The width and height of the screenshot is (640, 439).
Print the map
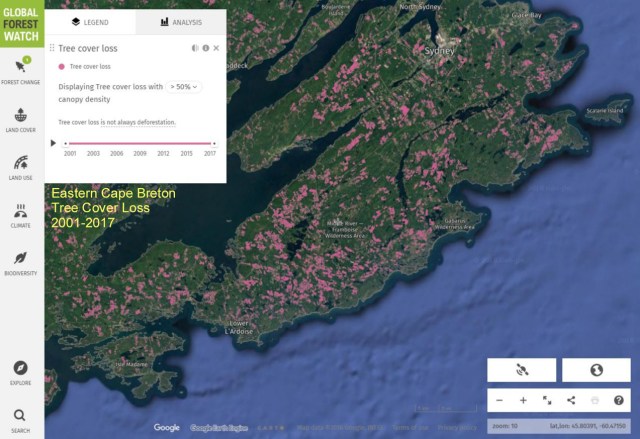(x=595, y=400)
